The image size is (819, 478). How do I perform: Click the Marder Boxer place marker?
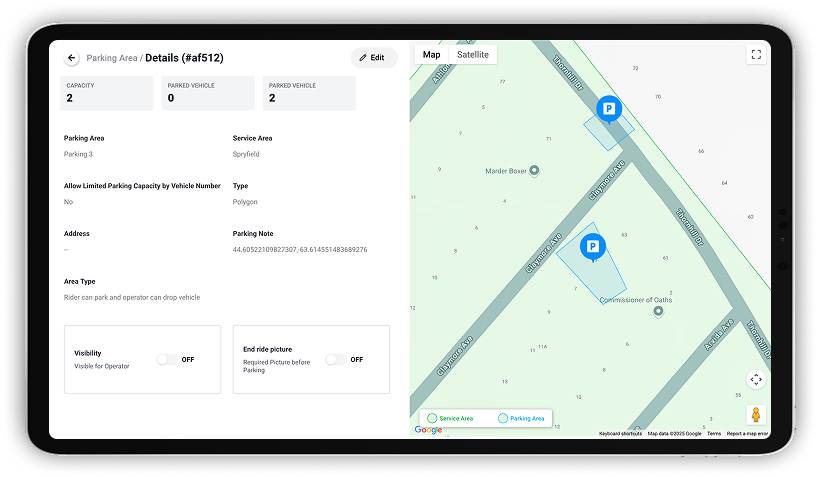click(534, 170)
